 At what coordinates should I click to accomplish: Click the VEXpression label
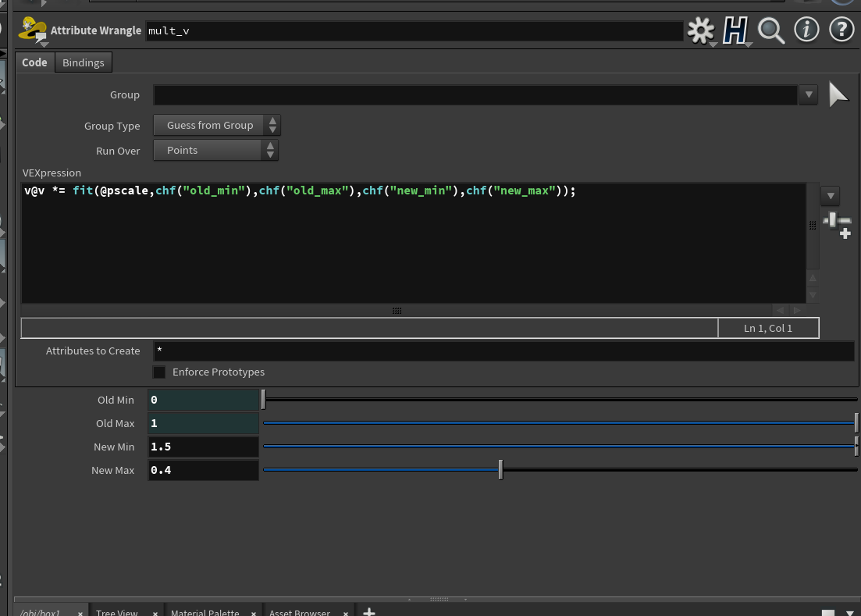tap(52, 173)
